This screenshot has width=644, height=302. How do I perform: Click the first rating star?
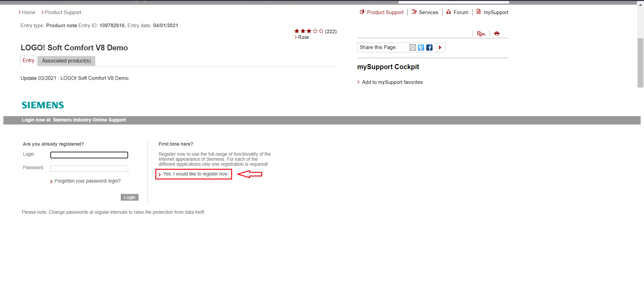[297, 31]
